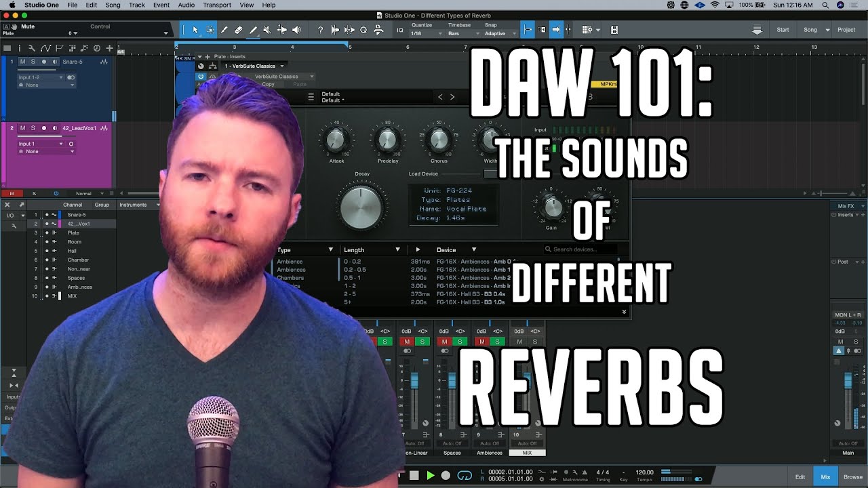Switch to the Mix view

pos(825,477)
